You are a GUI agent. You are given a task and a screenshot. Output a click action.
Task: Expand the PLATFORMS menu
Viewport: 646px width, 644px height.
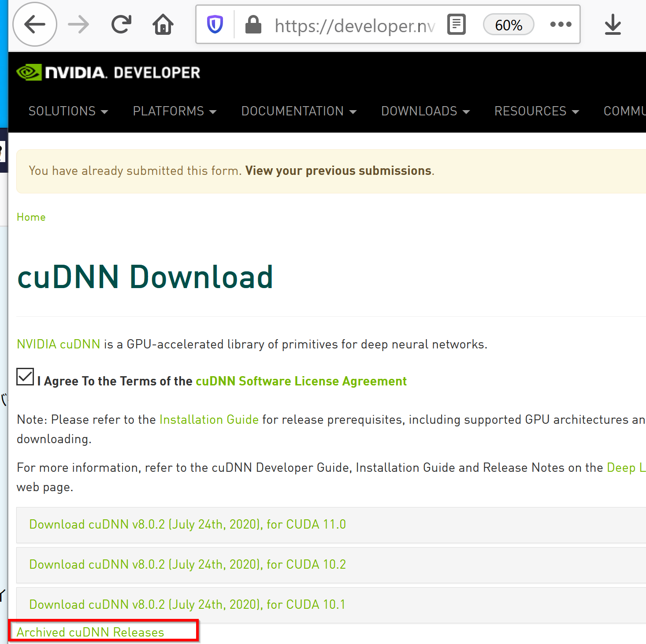tap(174, 111)
